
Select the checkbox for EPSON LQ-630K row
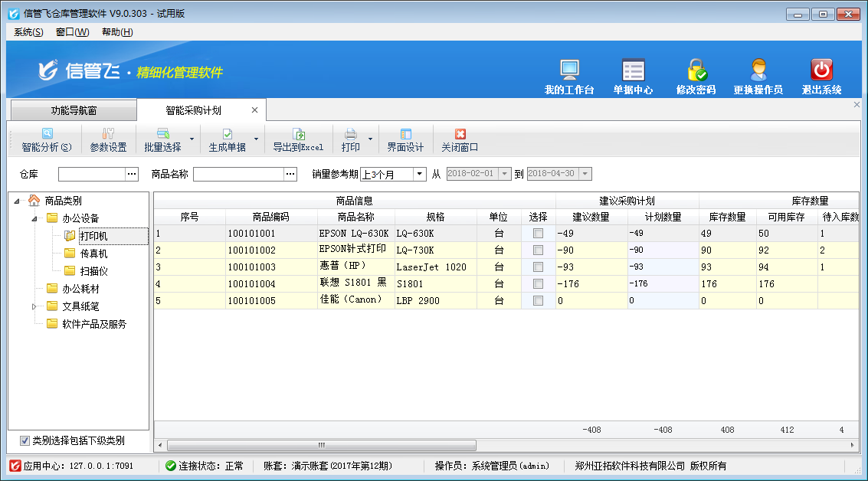click(539, 233)
